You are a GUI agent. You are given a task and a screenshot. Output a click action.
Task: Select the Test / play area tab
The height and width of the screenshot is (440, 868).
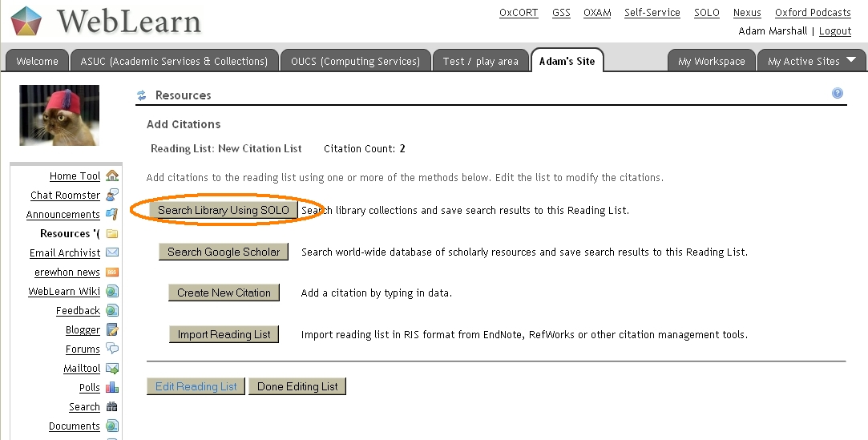pyautogui.click(x=480, y=61)
